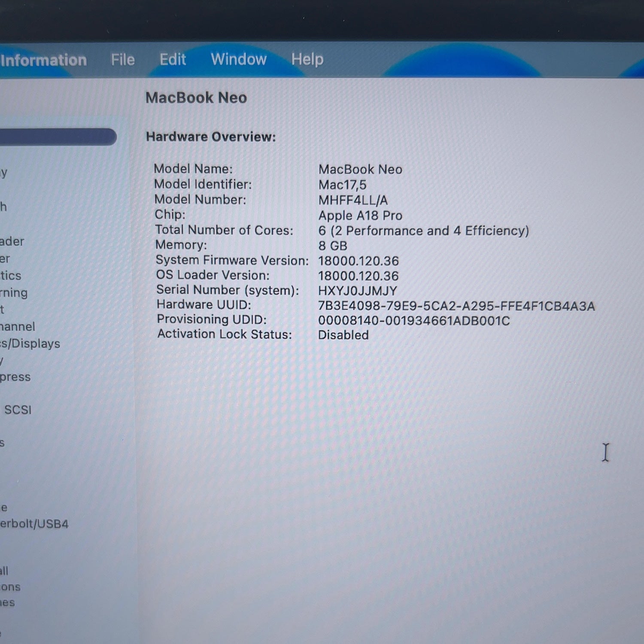Click the 'Provisioning UDID:' label
644x644 pixels.
point(212,319)
